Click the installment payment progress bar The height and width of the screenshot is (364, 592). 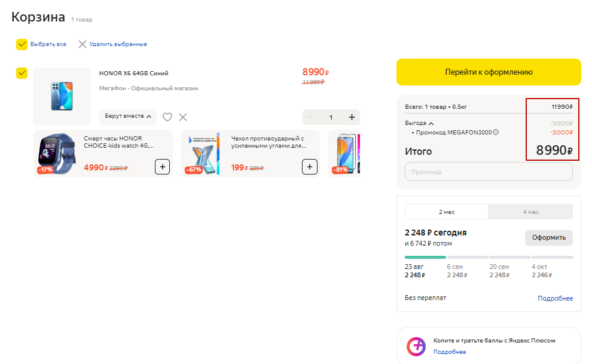tap(489, 257)
